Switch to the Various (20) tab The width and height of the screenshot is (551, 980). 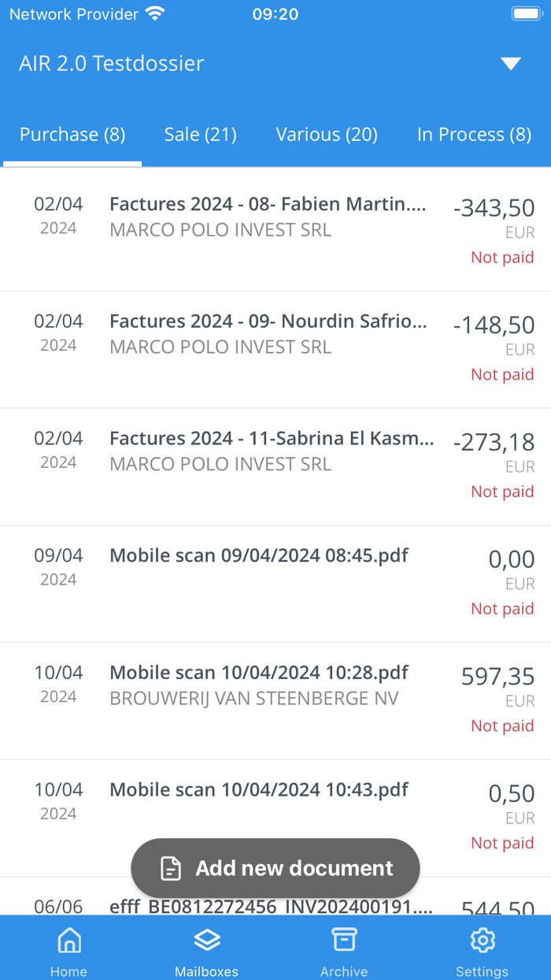(327, 135)
